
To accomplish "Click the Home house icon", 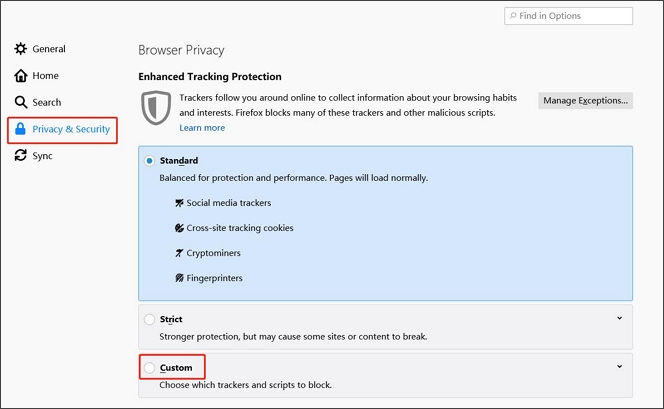I will point(20,75).
